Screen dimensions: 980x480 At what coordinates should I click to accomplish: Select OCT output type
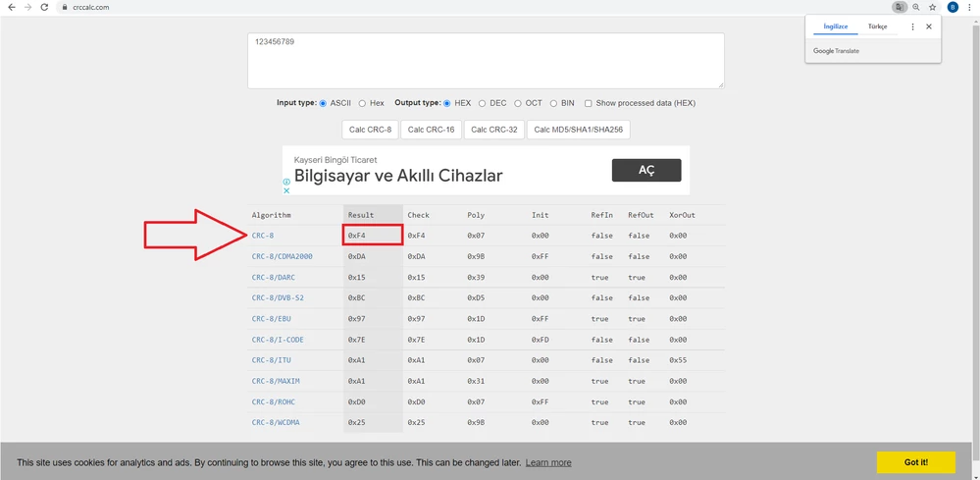pos(518,103)
